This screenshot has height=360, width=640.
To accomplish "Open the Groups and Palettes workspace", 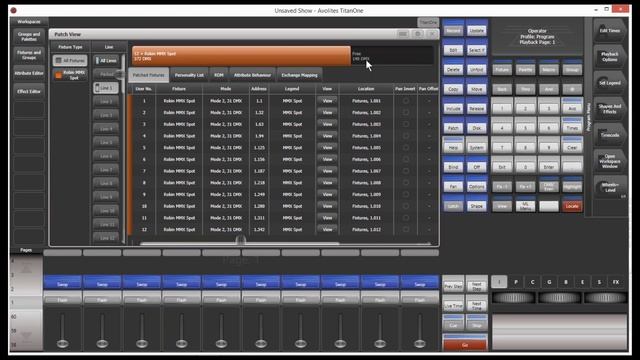I will 29,37.
